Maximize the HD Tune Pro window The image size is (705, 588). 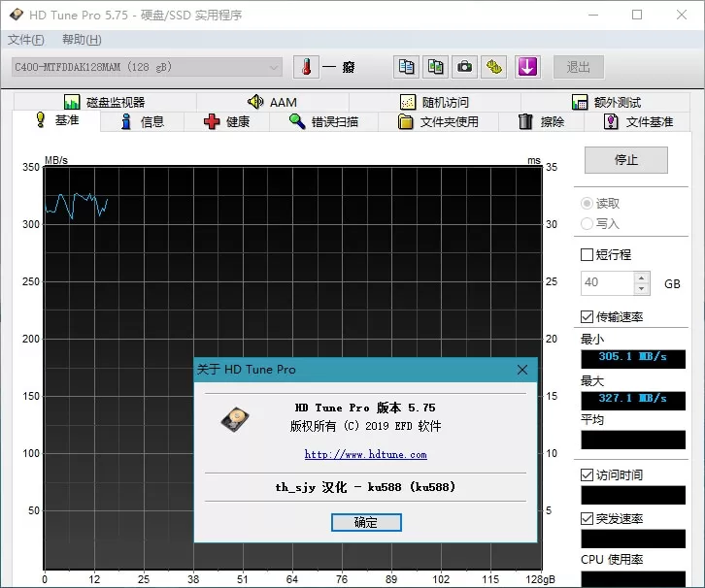(637, 15)
